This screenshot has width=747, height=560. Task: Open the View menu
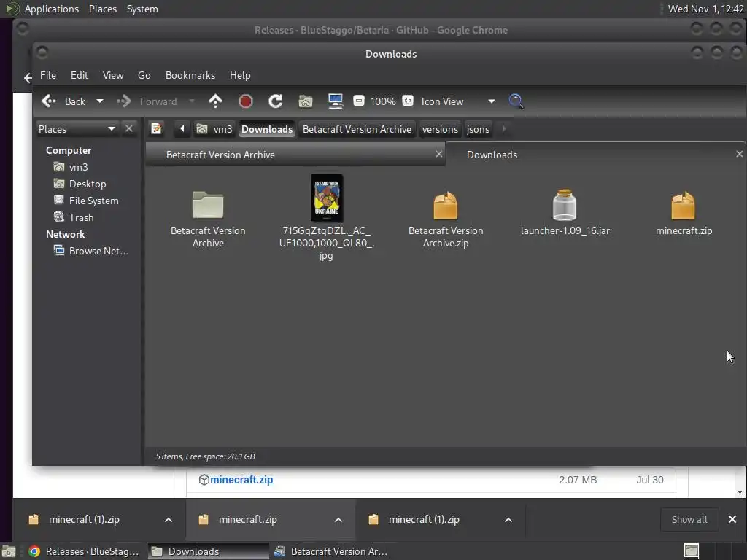click(x=113, y=75)
